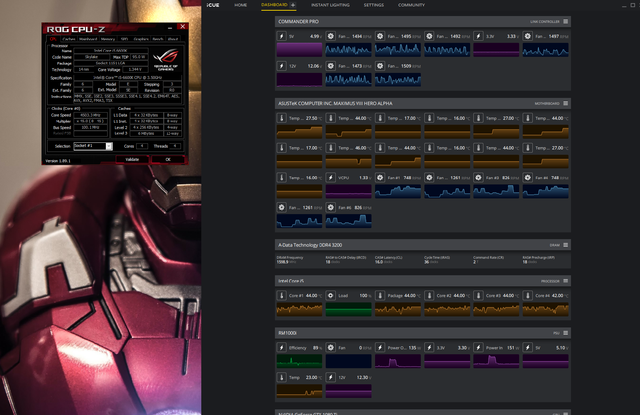The image size is (640, 415).
Task: Open the iCUE SETTINGS tab
Action: click(x=373, y=5)
